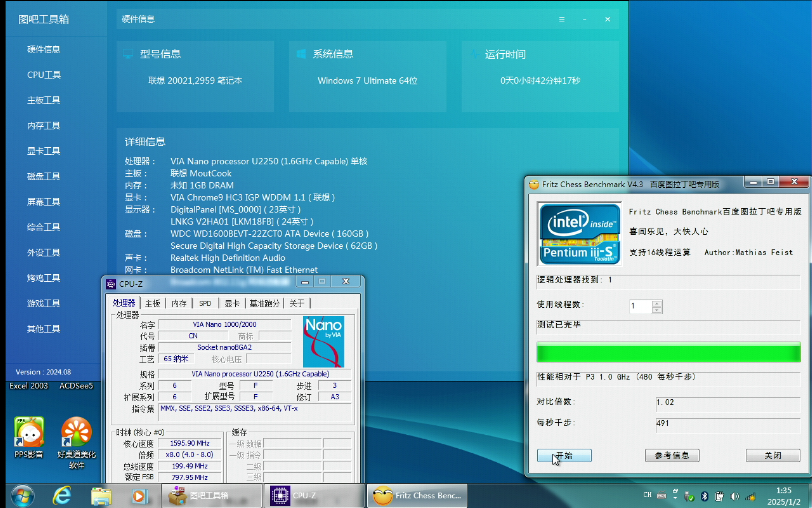Image resolution: width=812 pixels, height=508 pixels.
Task: Select 外设工具 in the toolbox sidebar
Action: pos(44,252)
